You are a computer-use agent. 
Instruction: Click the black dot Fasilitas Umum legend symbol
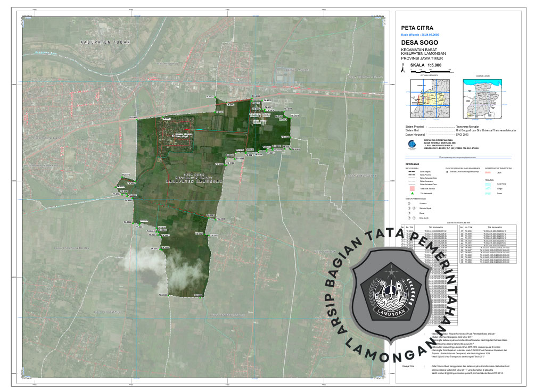click(x=448, y=172)
